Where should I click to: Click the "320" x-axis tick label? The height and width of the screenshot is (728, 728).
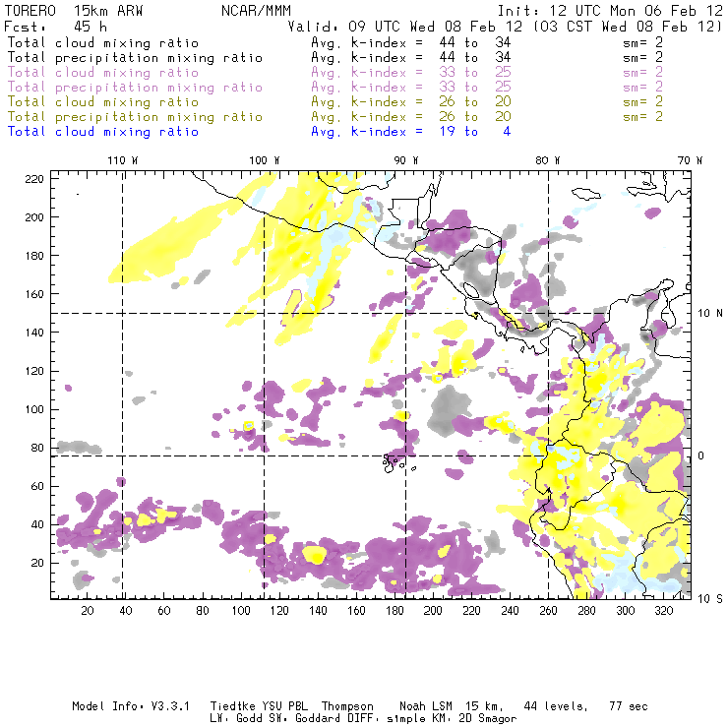663,611
